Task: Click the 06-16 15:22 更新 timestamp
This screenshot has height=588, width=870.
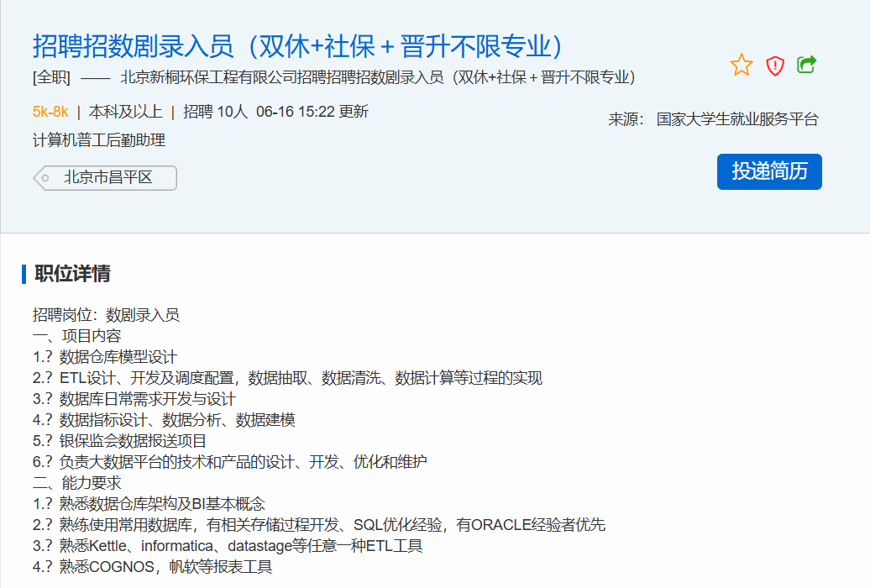Action: pos(312,112)
